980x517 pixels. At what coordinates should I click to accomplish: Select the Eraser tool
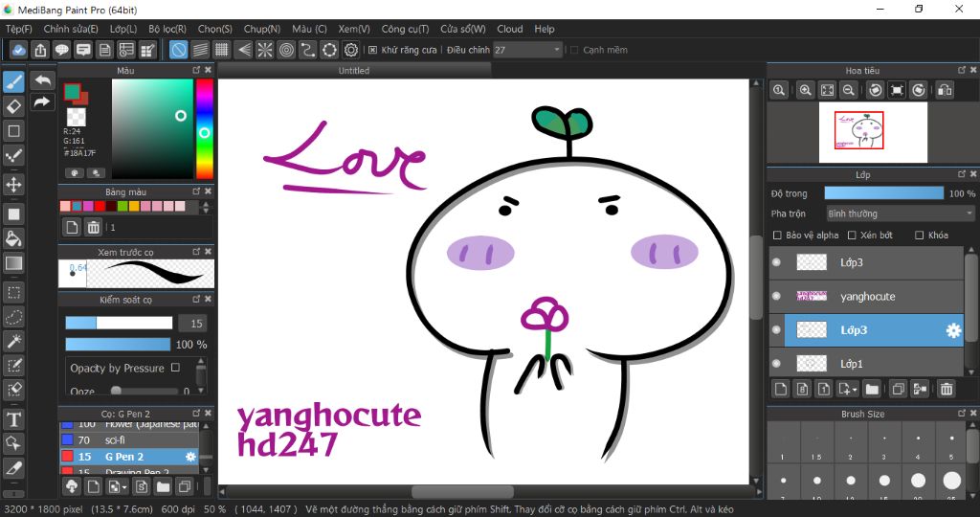coord(13,106)
